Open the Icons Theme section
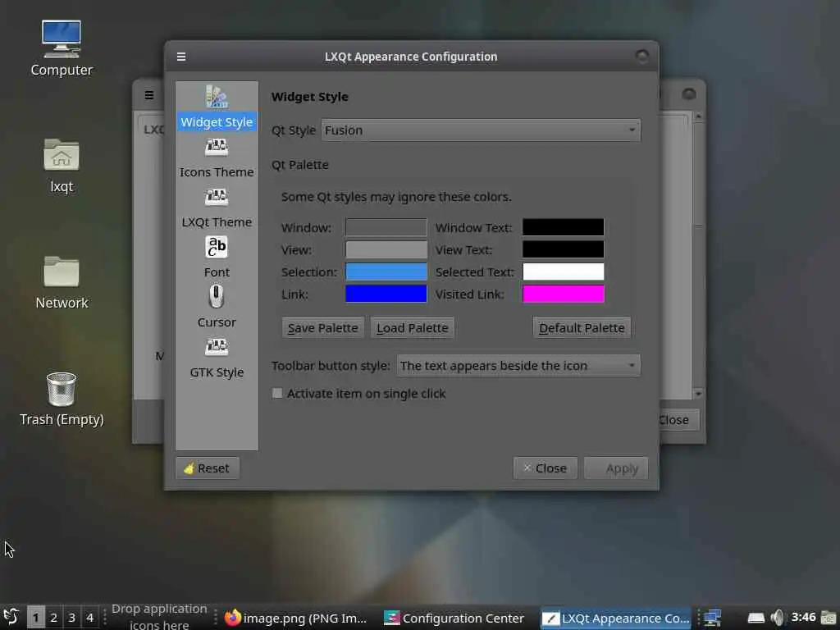Image resolution: width=840 pixels, height=630 pixels. click(217, 158)
